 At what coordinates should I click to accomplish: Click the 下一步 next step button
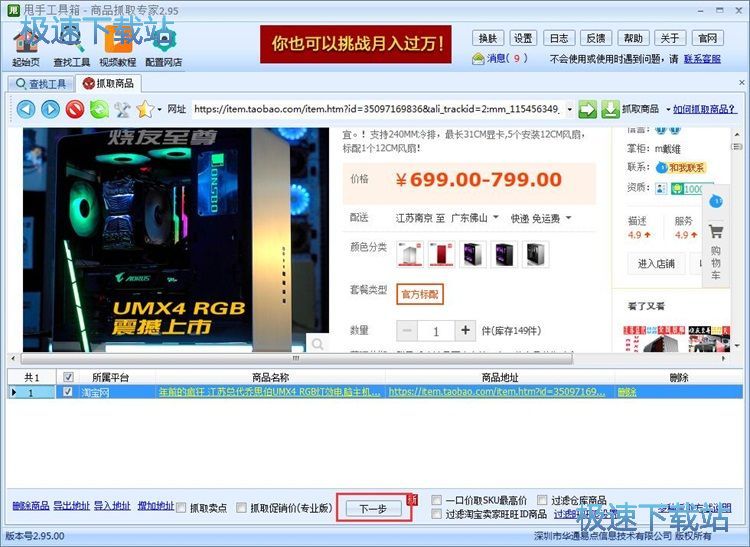click(373, 508)
